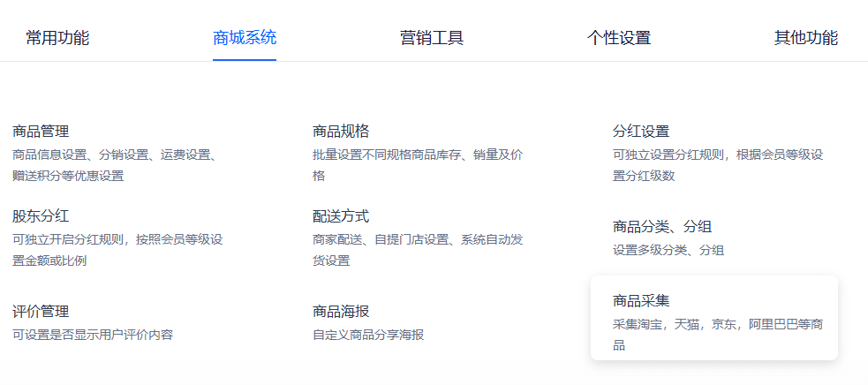Open the 营销工具 tab
This screenshot has height=385, width=868.
pyautogui.click(x=432, y=38)
